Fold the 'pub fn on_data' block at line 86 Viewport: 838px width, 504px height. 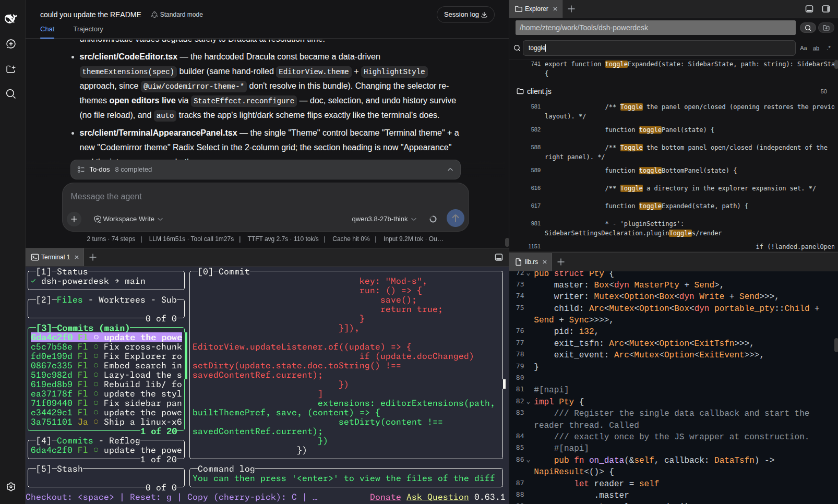(528, 461)
